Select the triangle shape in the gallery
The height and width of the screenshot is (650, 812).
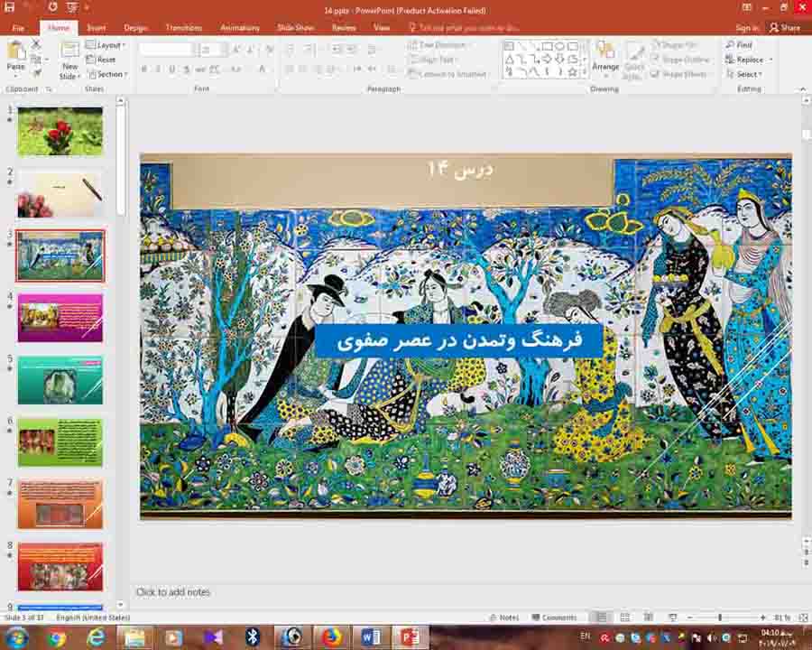pyautogui.click(x=509, y=60)
